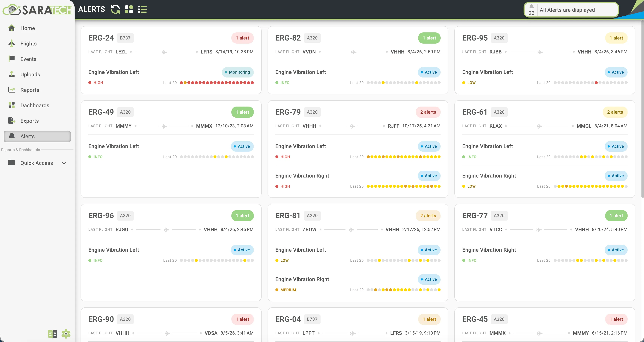Open ERG-77 aircraft title
Screen dimensions: 644x342
click(475, 216)
